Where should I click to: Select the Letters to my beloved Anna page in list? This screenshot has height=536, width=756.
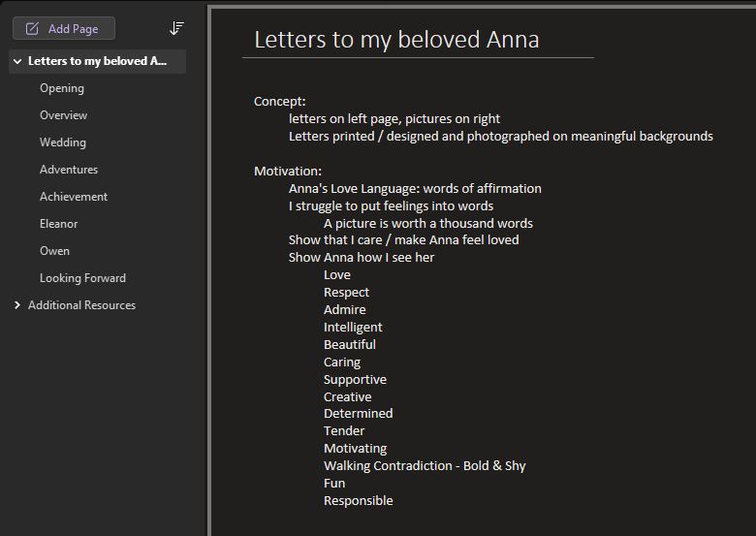click(x=97, y=61)
